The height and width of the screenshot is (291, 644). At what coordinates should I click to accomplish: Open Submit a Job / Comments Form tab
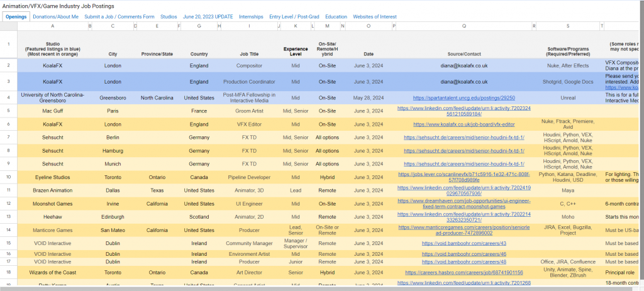tap(119, 17)
